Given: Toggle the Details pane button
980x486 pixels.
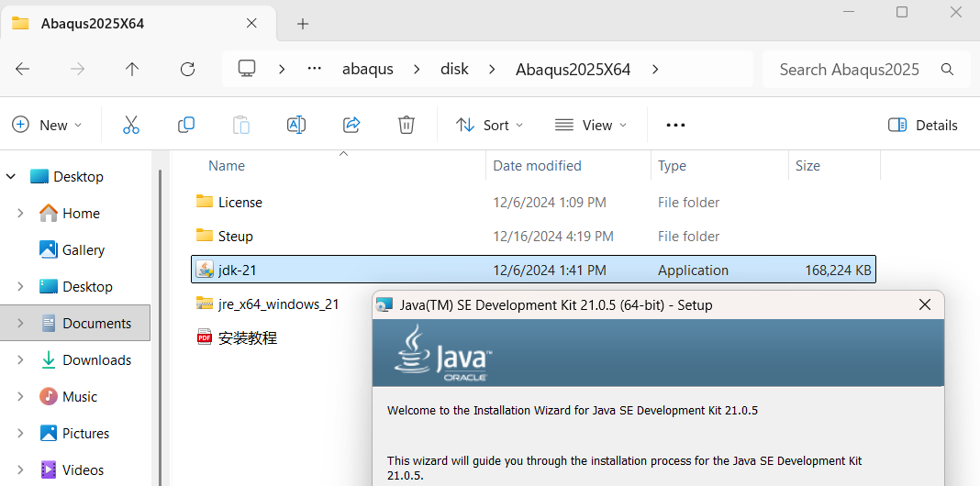Looking at the screenshot, I should pyautogui.click(x=922, y=125).
